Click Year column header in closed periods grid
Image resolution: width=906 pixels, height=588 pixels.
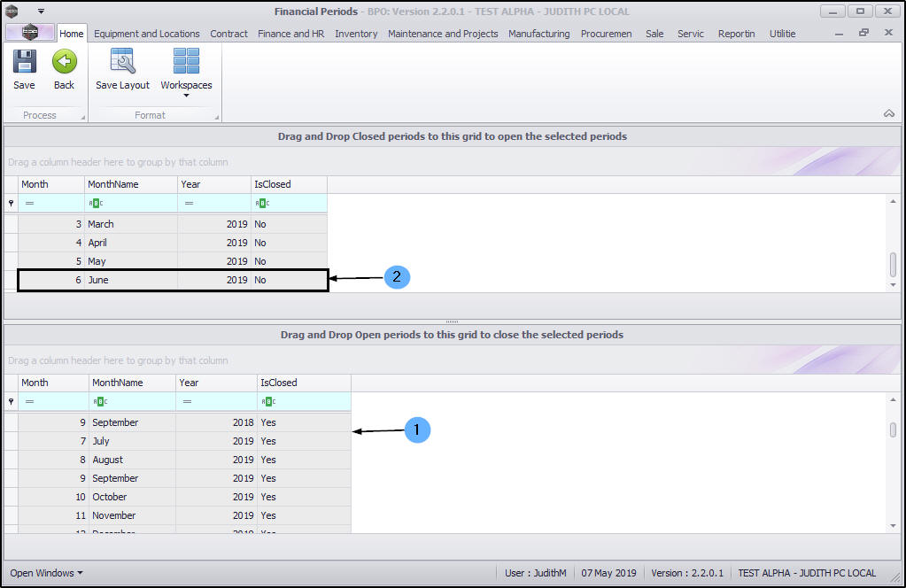216,383
